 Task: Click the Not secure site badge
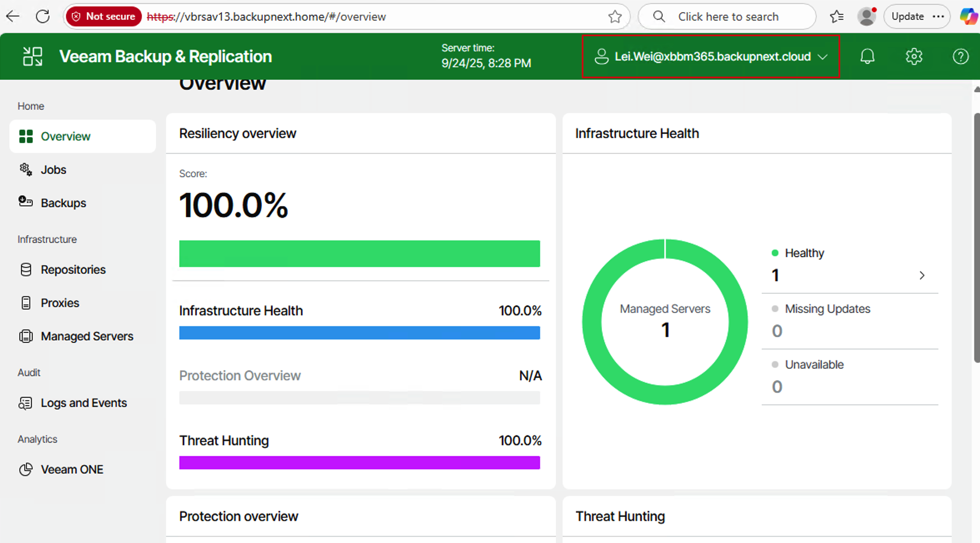[x=104, y=17]
